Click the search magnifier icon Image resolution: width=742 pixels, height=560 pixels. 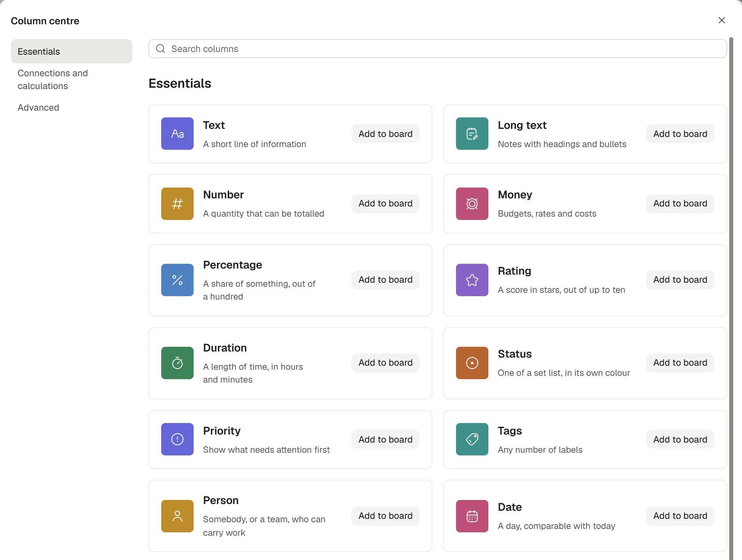[x=161, y=49]
